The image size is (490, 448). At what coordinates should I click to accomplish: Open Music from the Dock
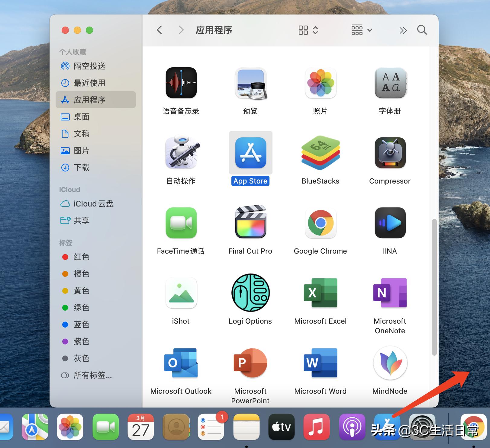pyautogui.click(x=316, y=427)
